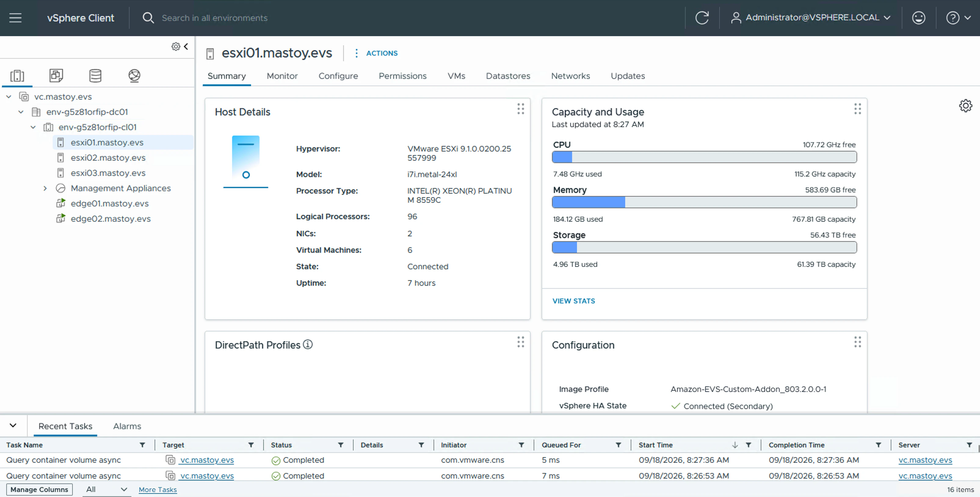Click the search magnifier icon
980x497 pixels.
[x=148, y=18]
